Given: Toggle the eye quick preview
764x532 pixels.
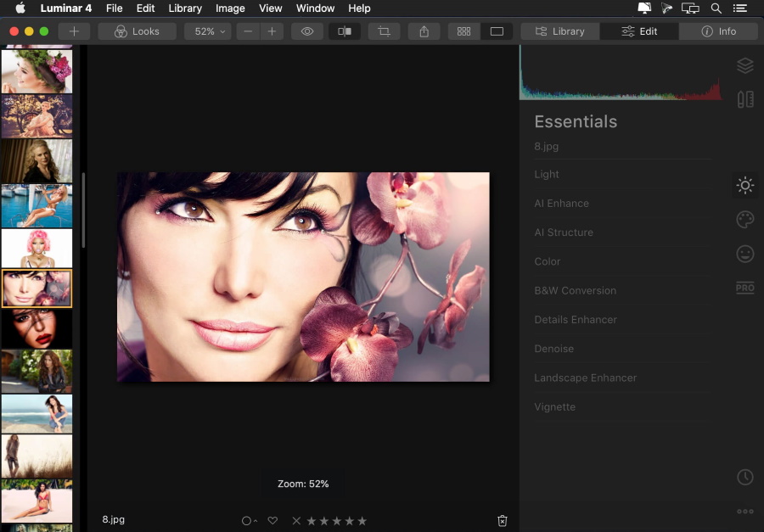Looking at the screenshot, I should click(307, 31).
